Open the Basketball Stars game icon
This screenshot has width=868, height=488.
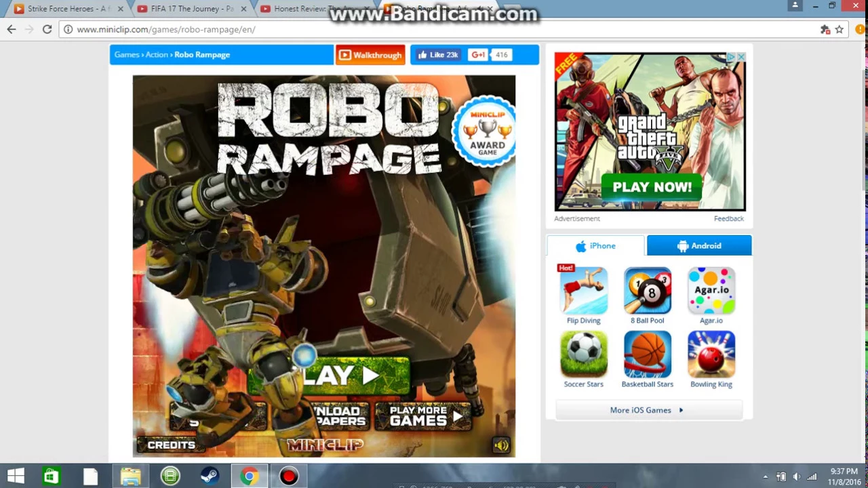(x=648, y=354)
